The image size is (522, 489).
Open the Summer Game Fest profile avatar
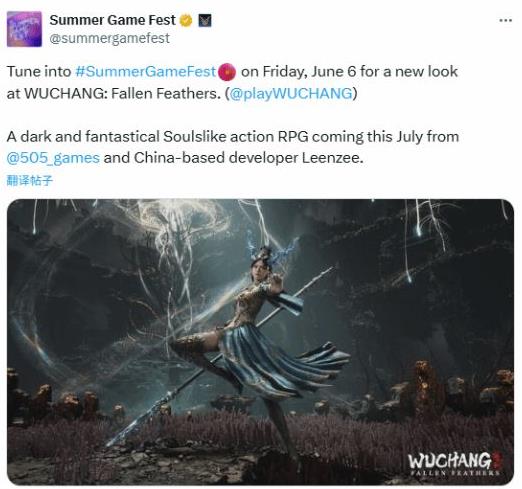24,29
